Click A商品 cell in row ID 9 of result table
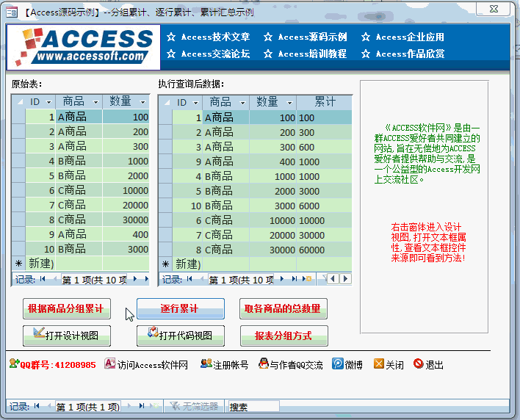This screenshot has height=420, width=520. coord(225,162)
